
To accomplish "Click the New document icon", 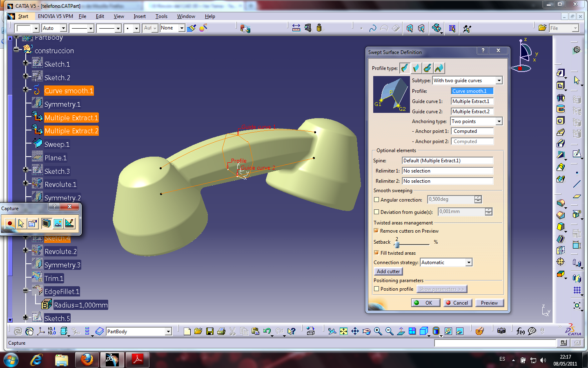I will coord(187,331).
